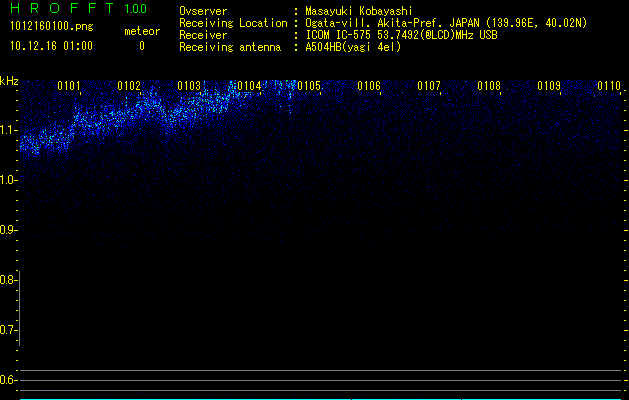629x400 pixels.
Task: Click the 0103 time marker
Action: pyautogui.click(x=189, y=86)
